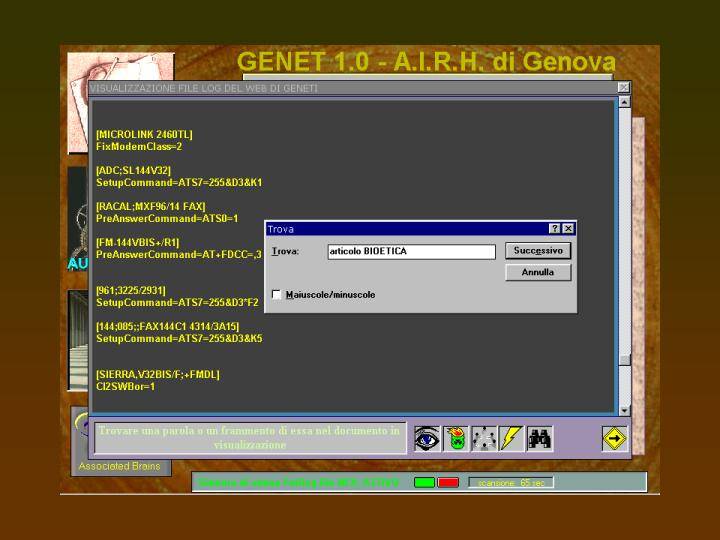Click the Associated Brains label
The image size is (720, 540).
coord(119,466)
